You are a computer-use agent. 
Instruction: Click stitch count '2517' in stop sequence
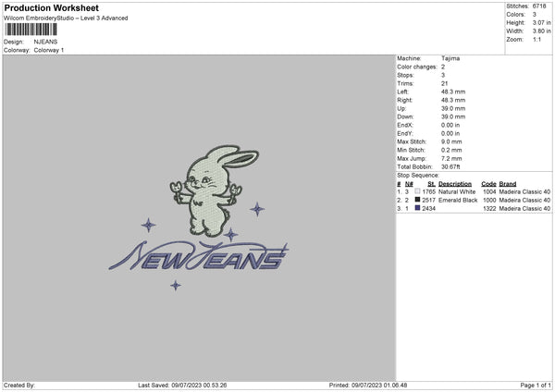coord(428,201)
